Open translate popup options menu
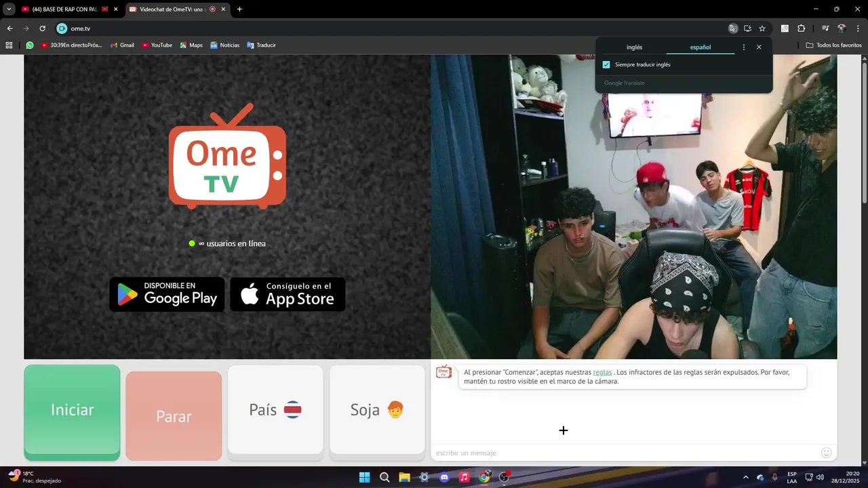Viewport: 868px width, 488px height. point(744,47)
